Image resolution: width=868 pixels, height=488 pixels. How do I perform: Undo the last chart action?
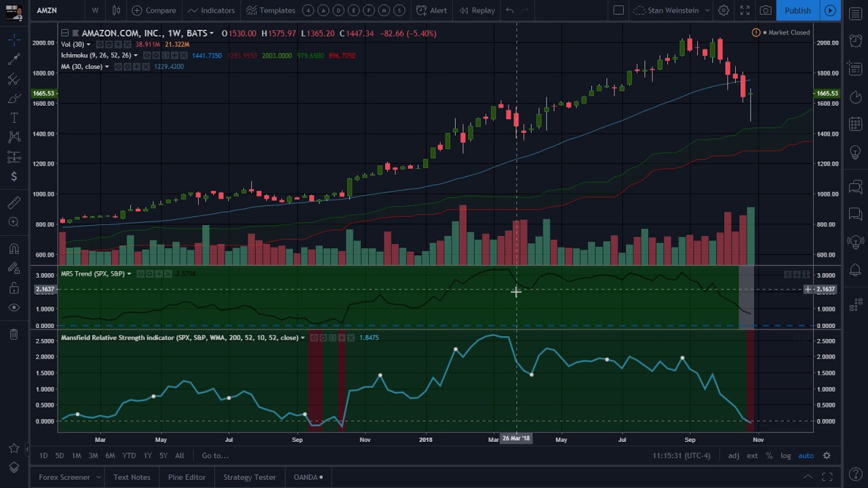point(509,10)
